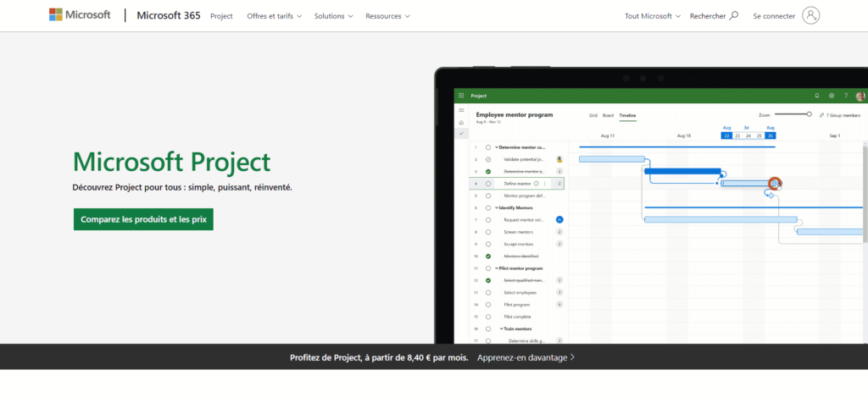Image resolution: width=868 pixels, height=403 pixels.
Task: Select the Grid view tab
Action: tap(593, 114)
